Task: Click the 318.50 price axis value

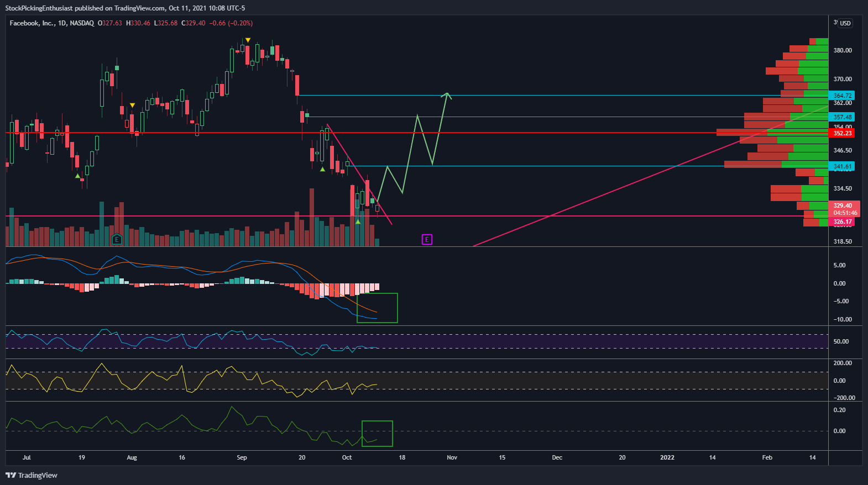Action: coord(843,241)
